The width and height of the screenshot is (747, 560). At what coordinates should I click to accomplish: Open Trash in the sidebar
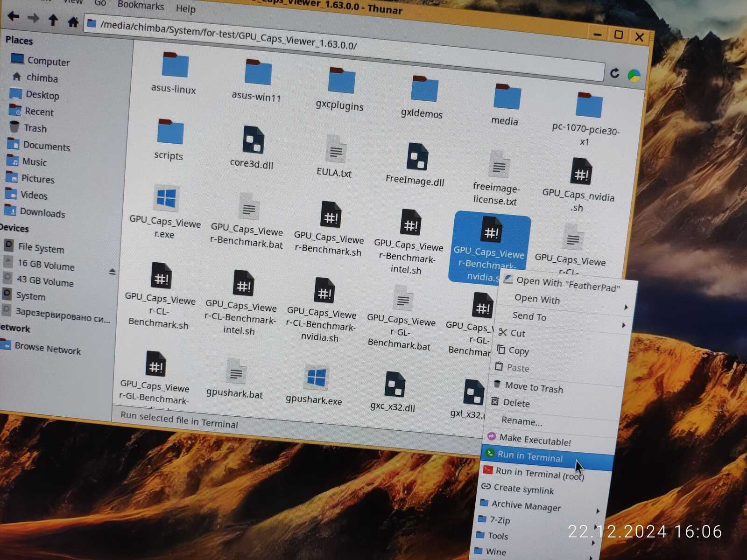pos(28,127)
